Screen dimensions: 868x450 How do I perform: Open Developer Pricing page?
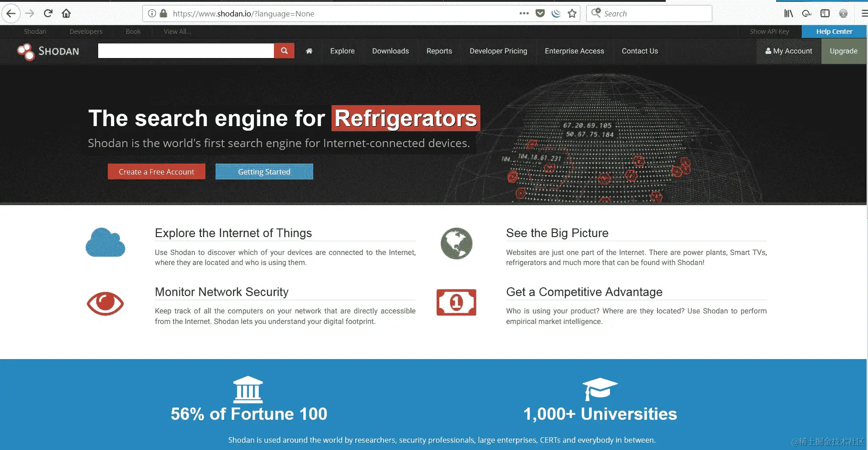(499, 51)
